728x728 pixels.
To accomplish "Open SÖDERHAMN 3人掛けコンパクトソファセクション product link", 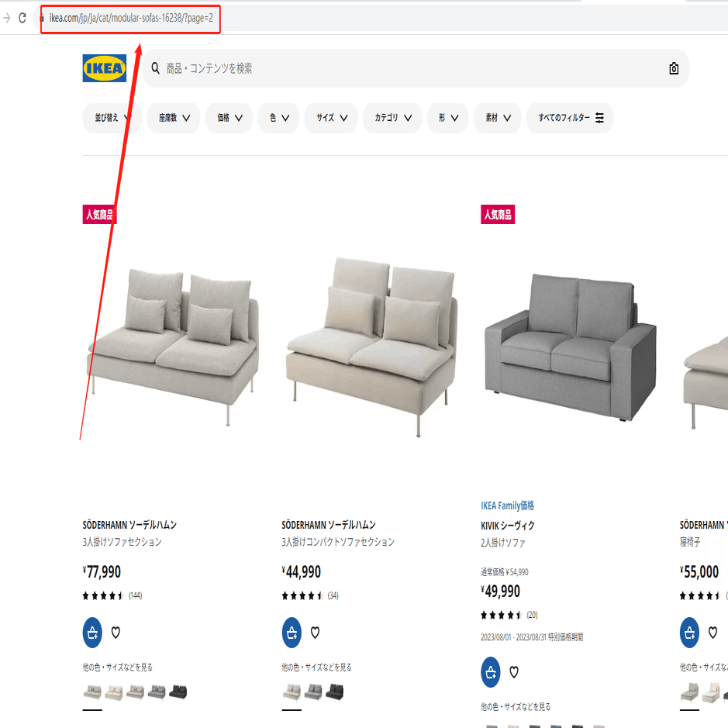I will (x=338, y=533).
